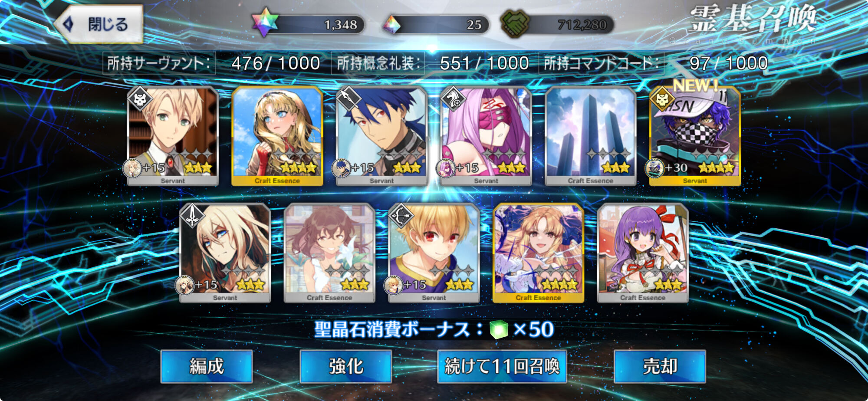
Task: Click the 閉じる close button
Action: point(99,24)
